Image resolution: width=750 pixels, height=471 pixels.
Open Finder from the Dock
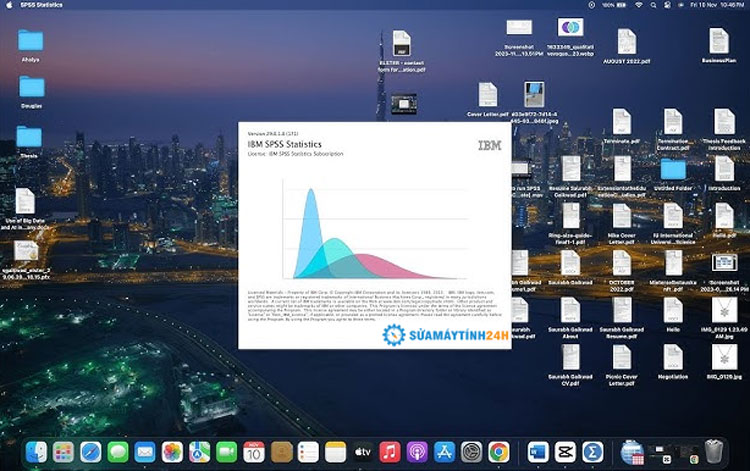pyautogui.click(x=36, y=452)
